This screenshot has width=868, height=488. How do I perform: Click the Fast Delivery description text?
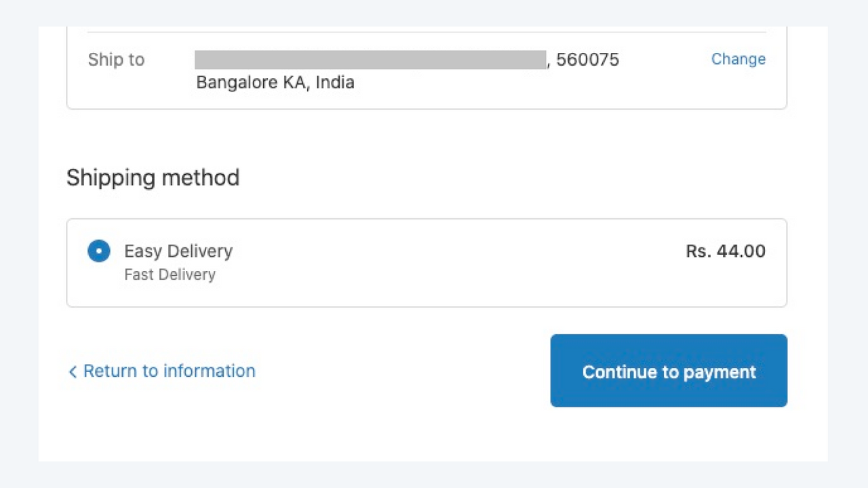[x=170, y=274]
